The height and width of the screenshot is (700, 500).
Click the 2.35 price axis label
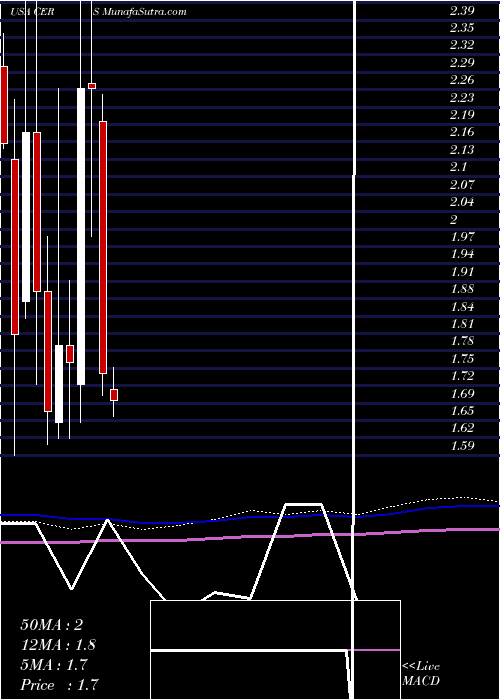coord(462,28)
